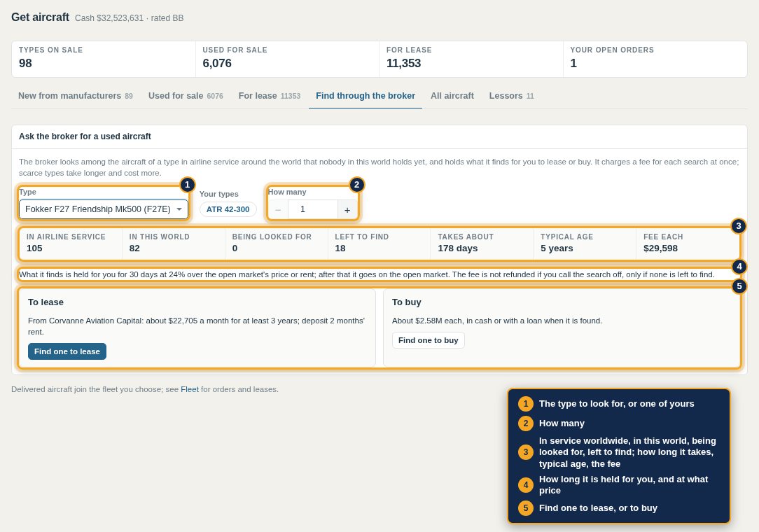759x532 pixels.
Task: Go to the For lease tab
Action: (270, 96)
